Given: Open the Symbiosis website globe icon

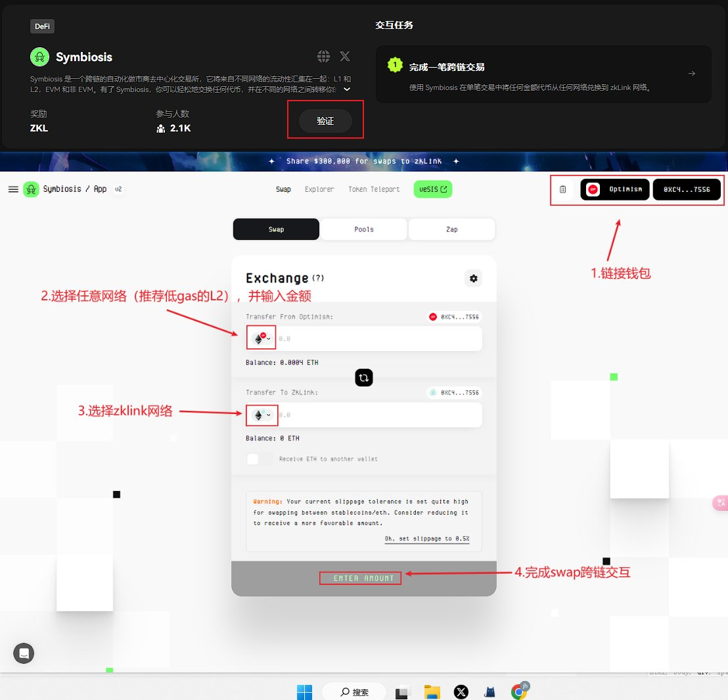Looking at the screenshot, I should [x=324, y=57].
